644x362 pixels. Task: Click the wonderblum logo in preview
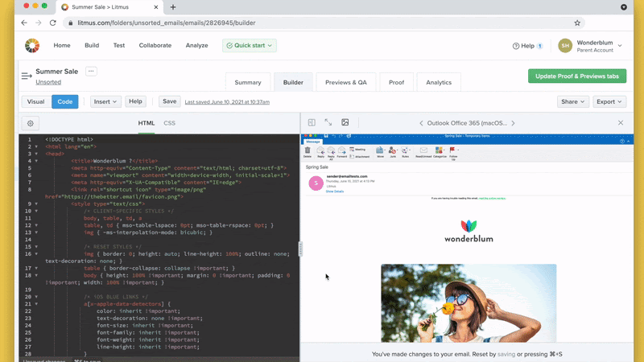pyautogui.click(x=469, y=232)
